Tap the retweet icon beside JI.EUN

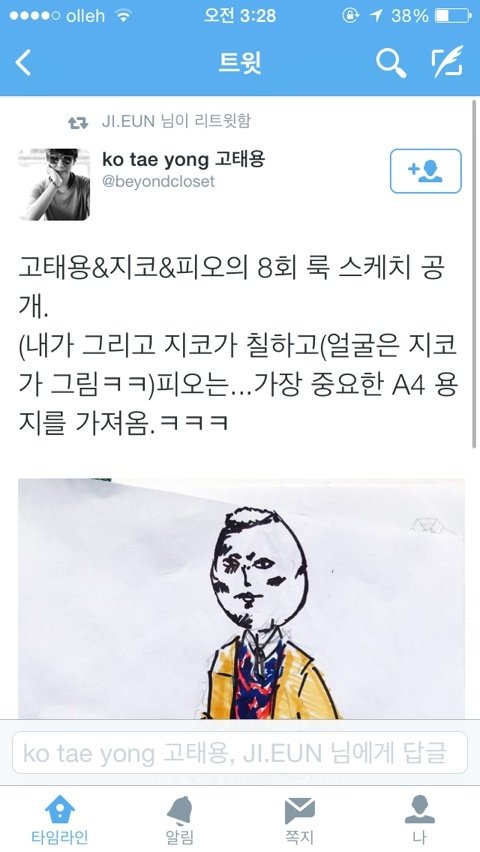[x=78, y=123]
